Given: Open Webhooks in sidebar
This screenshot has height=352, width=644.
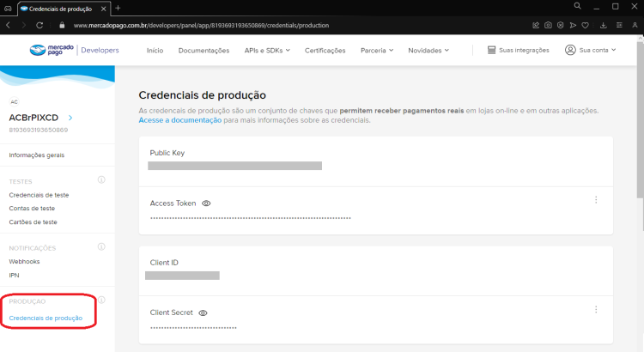Looking at the screenshot, I should tap(24, 262).
